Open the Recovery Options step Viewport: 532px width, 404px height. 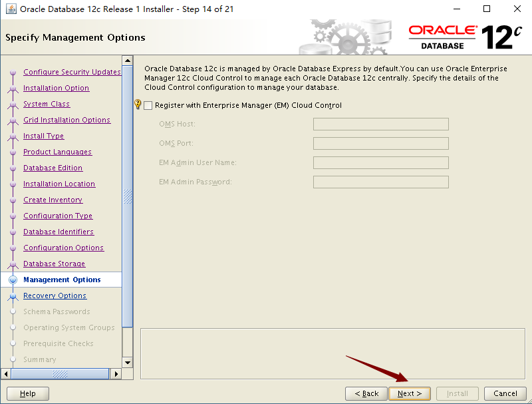point(55,296)
